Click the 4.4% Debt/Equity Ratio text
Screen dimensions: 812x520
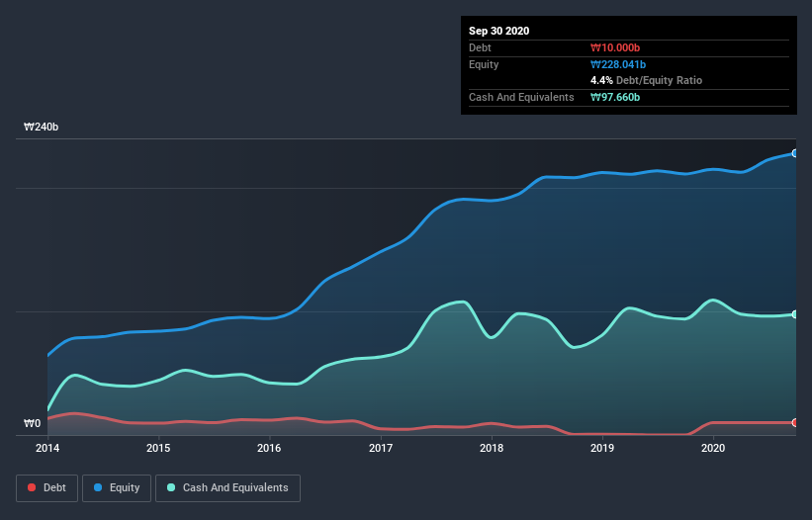click(x=646, y=80)
